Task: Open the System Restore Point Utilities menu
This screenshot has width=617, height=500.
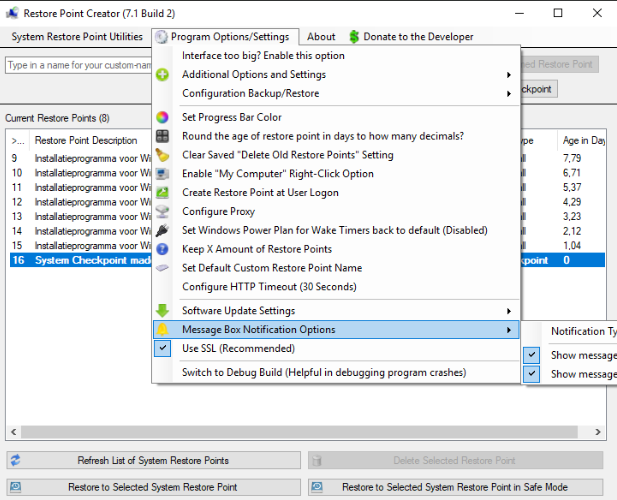Action: [77, 37]
